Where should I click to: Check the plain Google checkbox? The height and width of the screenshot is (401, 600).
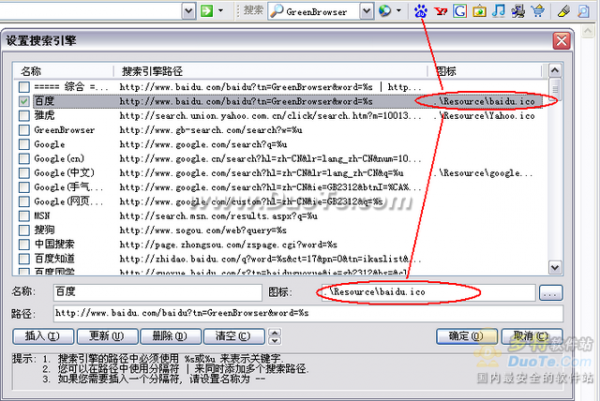pos(24,144)
